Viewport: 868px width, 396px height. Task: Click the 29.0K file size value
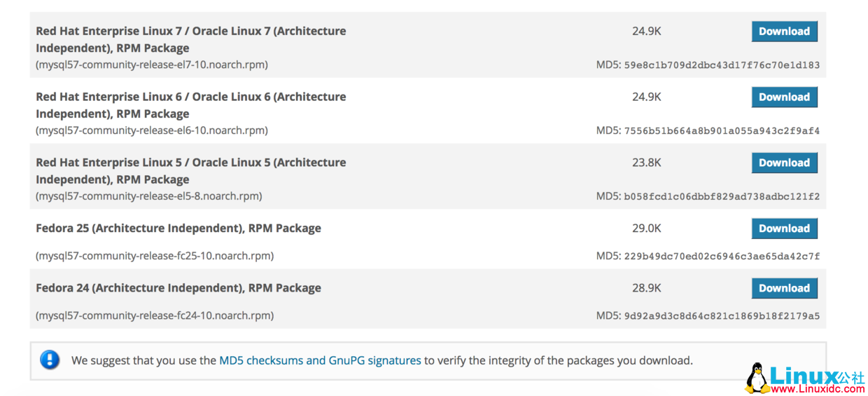coord(646,228)
